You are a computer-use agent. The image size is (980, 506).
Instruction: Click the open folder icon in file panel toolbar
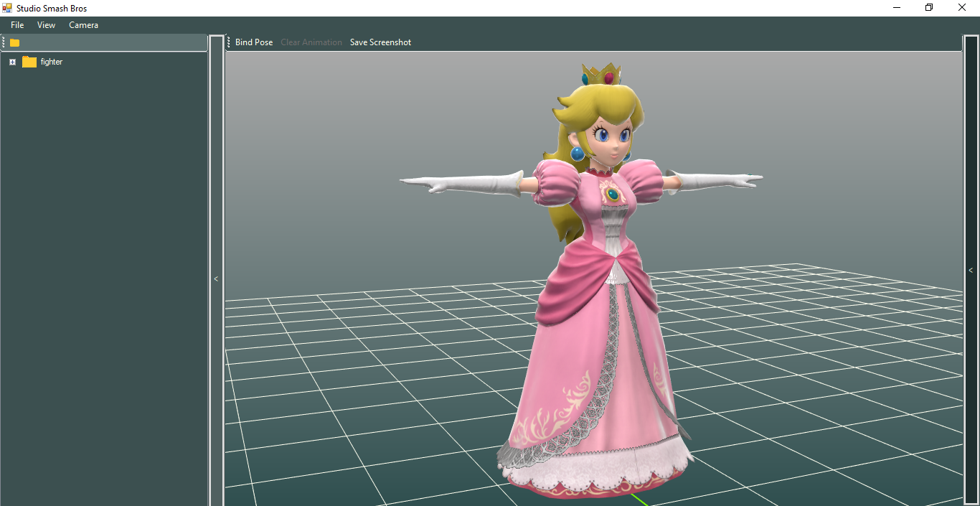[14, 42]
